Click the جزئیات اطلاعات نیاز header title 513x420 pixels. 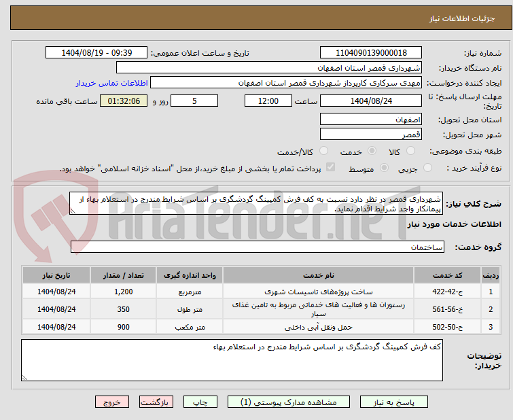coord(461,18)
